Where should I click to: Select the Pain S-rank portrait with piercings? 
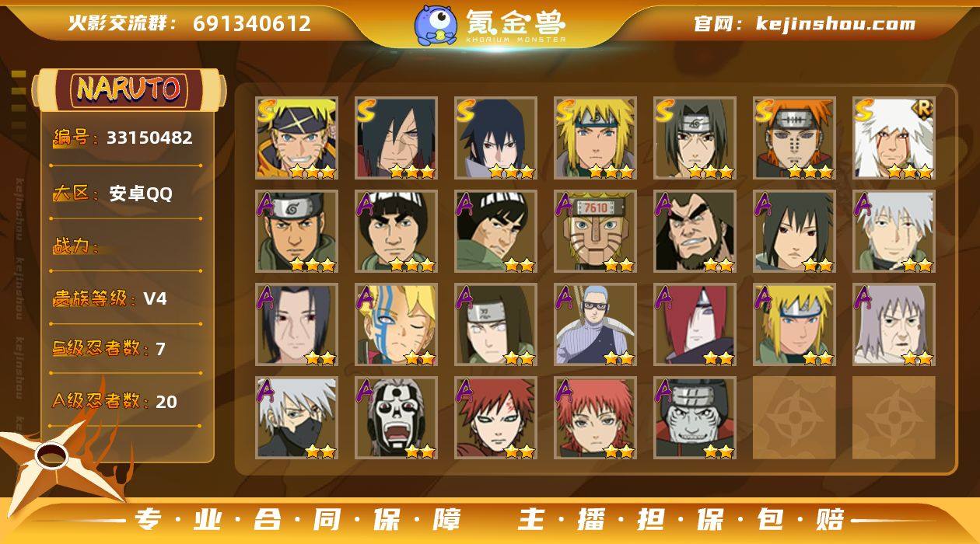point(795,138)
